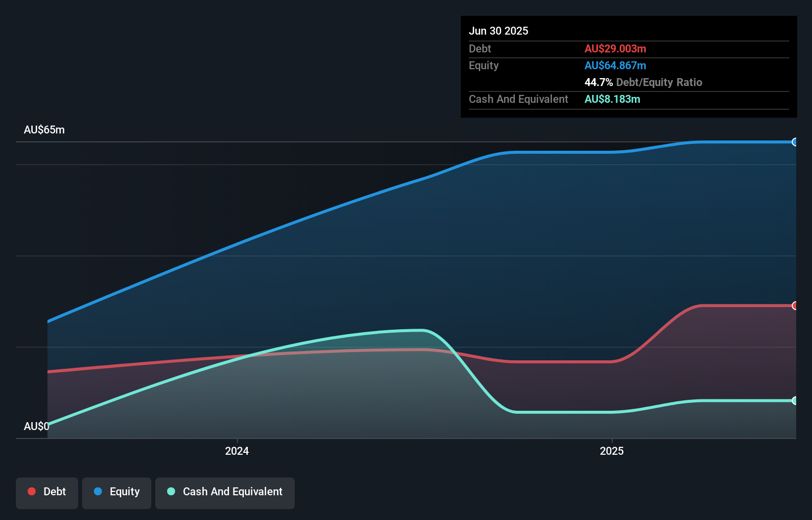This screenshot has height=520, width=812.
Task: Select the 2025 axis label
Action: pos(612,450)
